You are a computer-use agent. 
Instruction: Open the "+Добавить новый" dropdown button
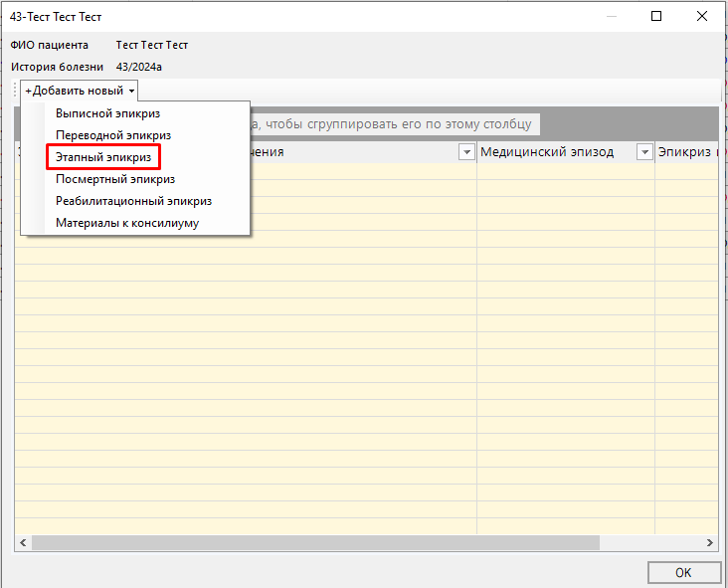80,91
